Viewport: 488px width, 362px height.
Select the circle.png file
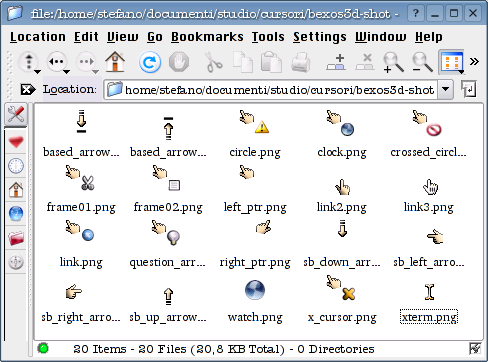point(255,135)
